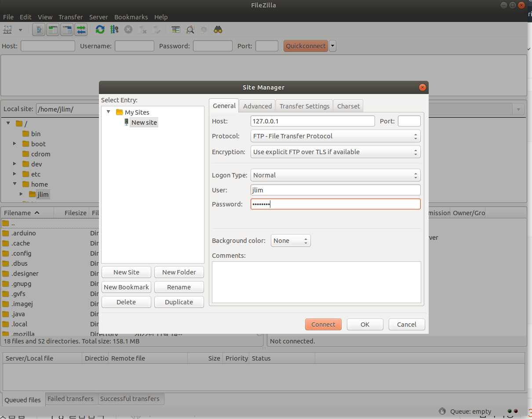Click the Disconnect from server icon

point(142,30)
